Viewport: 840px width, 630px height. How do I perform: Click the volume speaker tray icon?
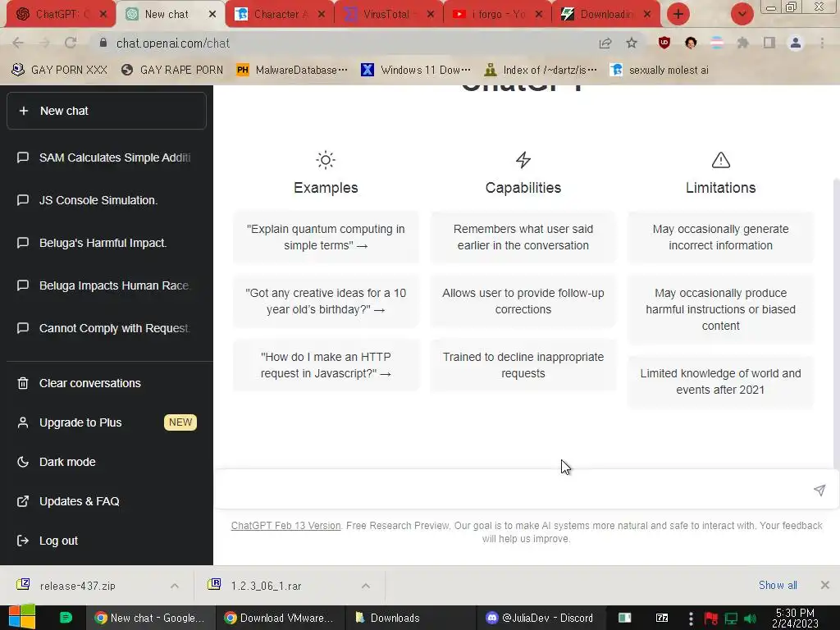[x=750, y=619]
